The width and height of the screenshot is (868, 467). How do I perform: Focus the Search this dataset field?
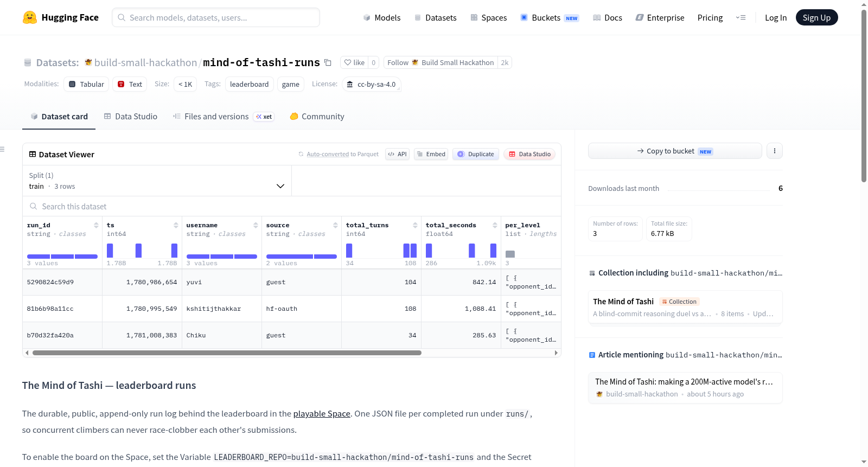point(292,206)
